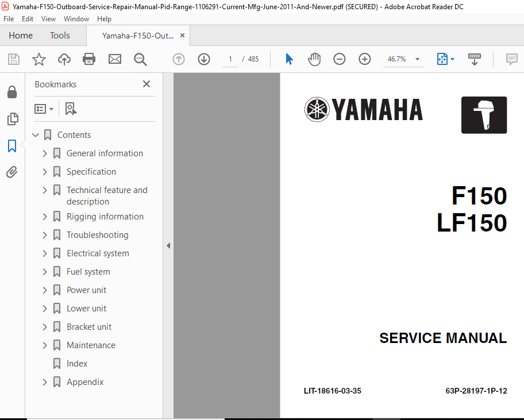
Task: Expand Fuel system bookmark
Action: 45,272
